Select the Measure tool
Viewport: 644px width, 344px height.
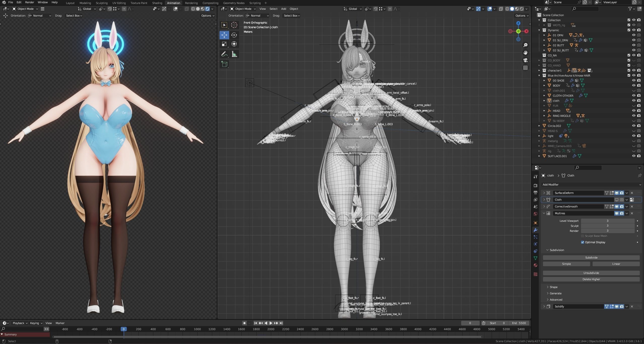coord(234,54)
